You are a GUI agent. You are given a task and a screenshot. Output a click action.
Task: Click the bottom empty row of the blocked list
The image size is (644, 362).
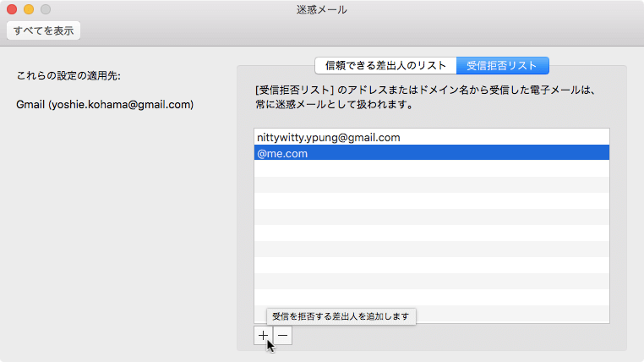pyautogui.click(x=431, y=313)
